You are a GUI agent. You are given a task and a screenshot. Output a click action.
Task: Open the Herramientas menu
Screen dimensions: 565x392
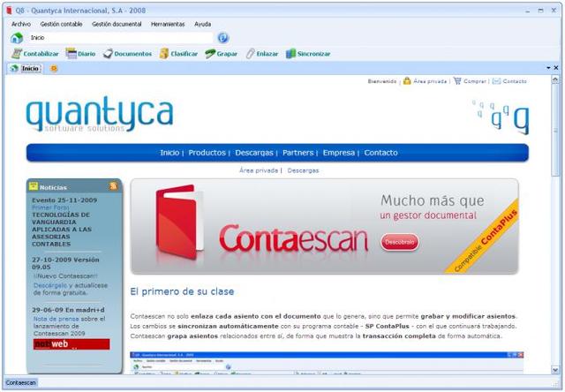pos(168,24)
